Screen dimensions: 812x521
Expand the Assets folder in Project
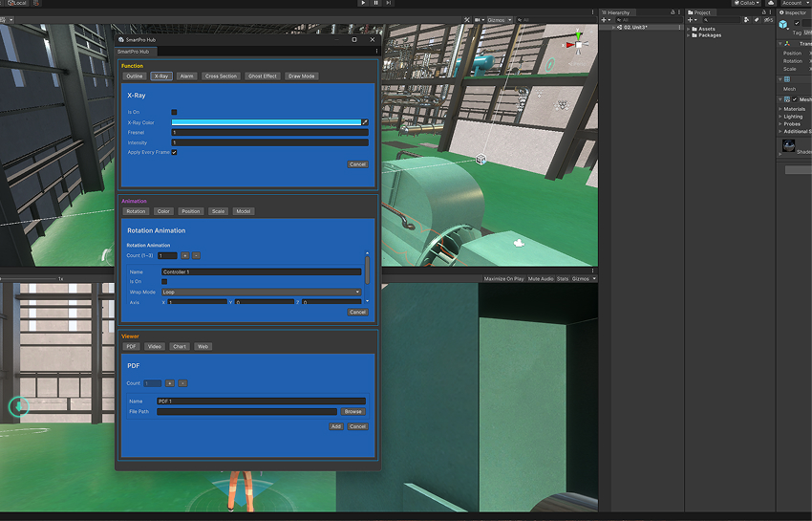(693, 29)
